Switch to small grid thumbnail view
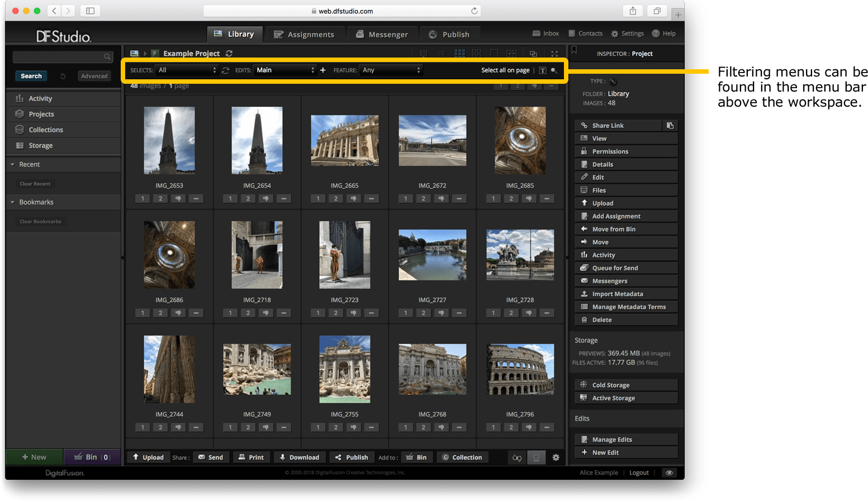 [459, 54]
